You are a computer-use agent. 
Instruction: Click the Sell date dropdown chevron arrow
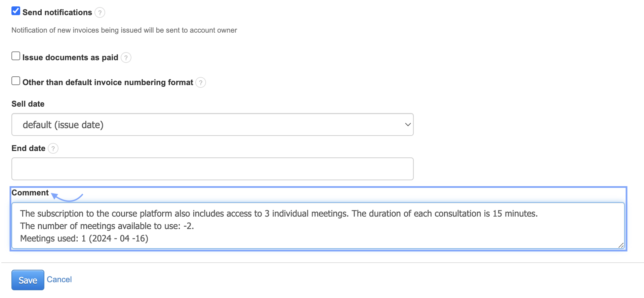click(x=408, y=125)
